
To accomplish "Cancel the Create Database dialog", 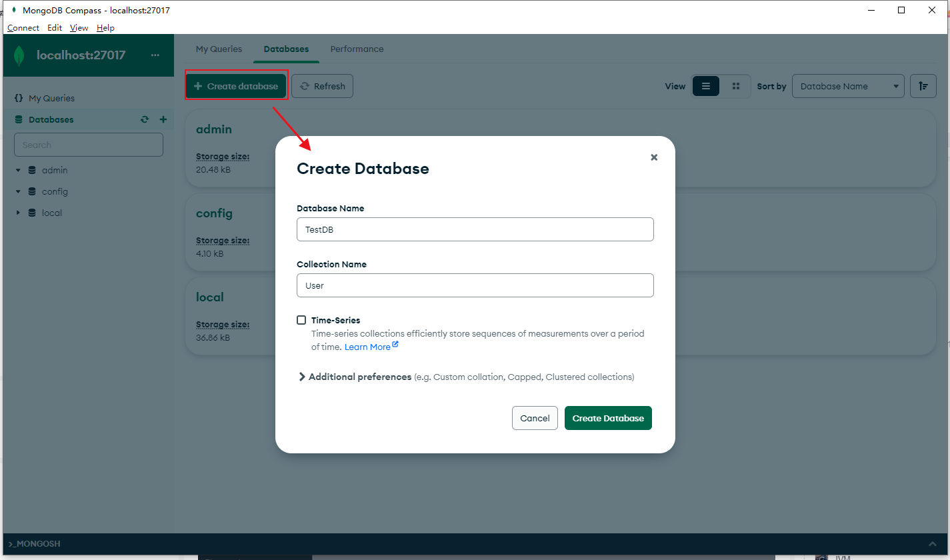I will coord(535,418).
